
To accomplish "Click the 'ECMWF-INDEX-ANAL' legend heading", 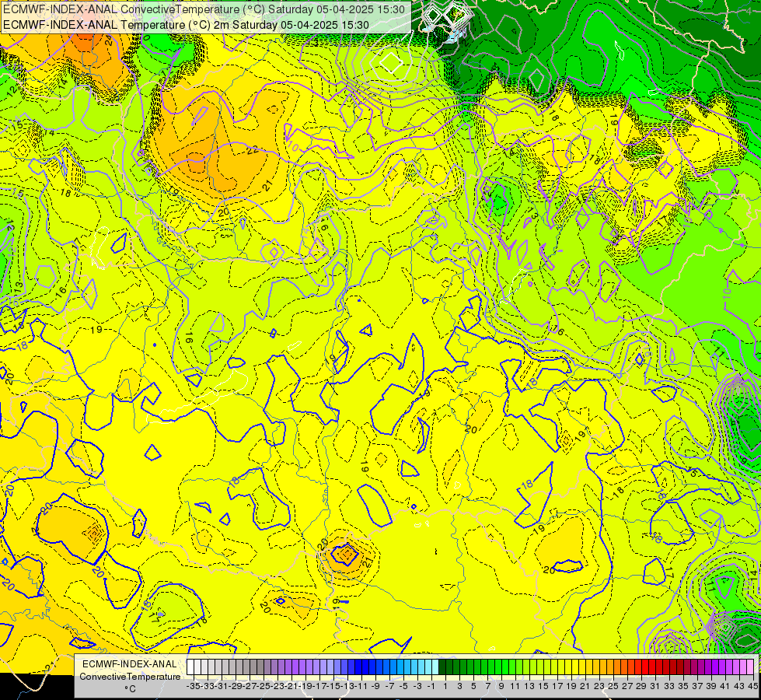I will point(130,664).
